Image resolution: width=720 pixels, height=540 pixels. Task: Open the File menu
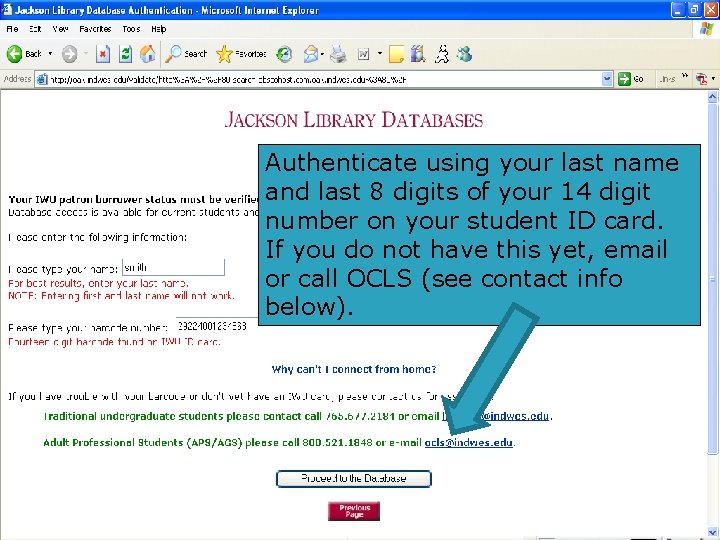point(12,29)
